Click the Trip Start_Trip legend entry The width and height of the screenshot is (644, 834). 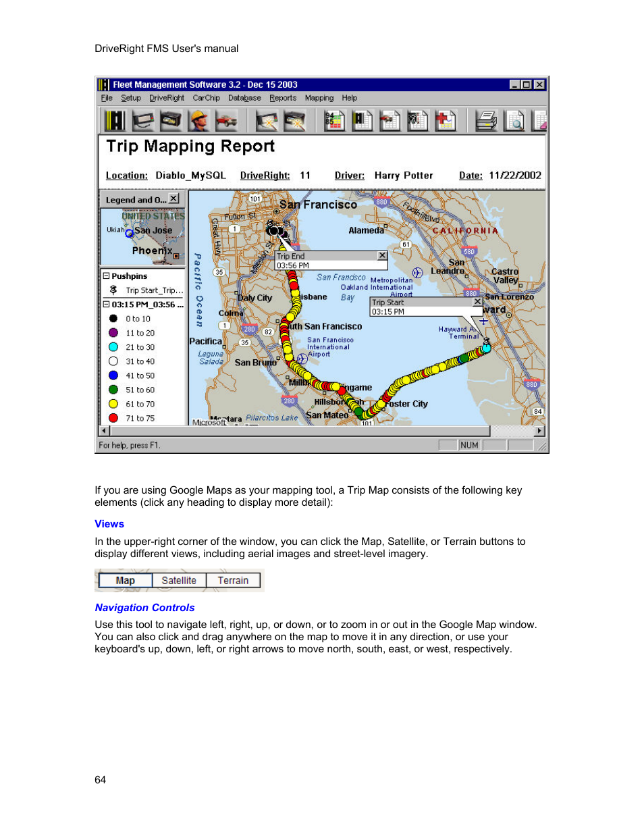click(x=155, y=290)
